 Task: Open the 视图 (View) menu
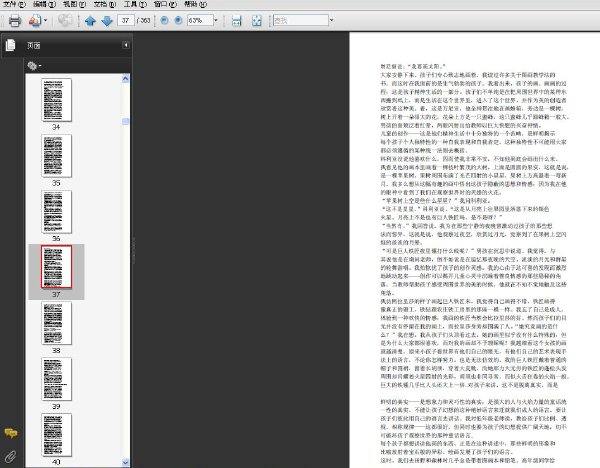pos(75,4)
